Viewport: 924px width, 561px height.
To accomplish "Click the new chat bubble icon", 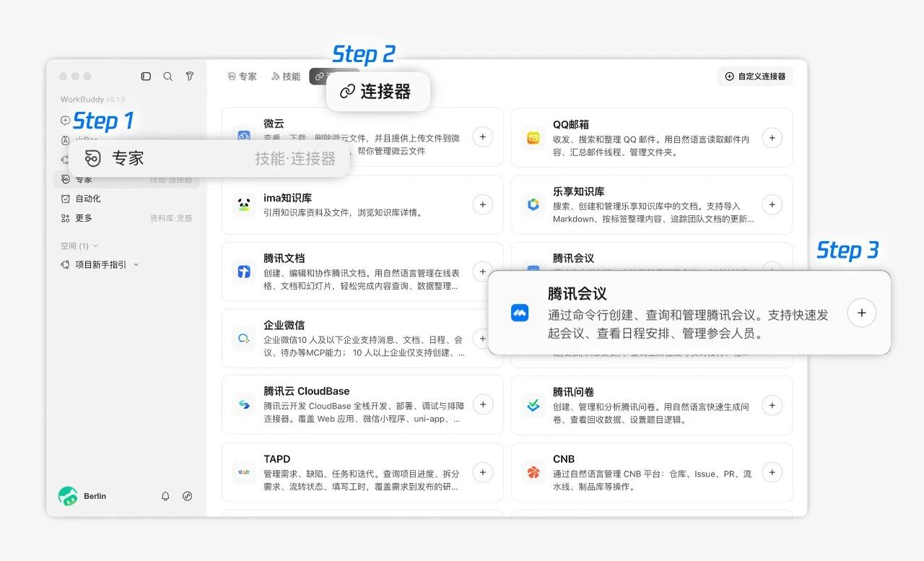I will pyautogui.click(x=66, y=121).
